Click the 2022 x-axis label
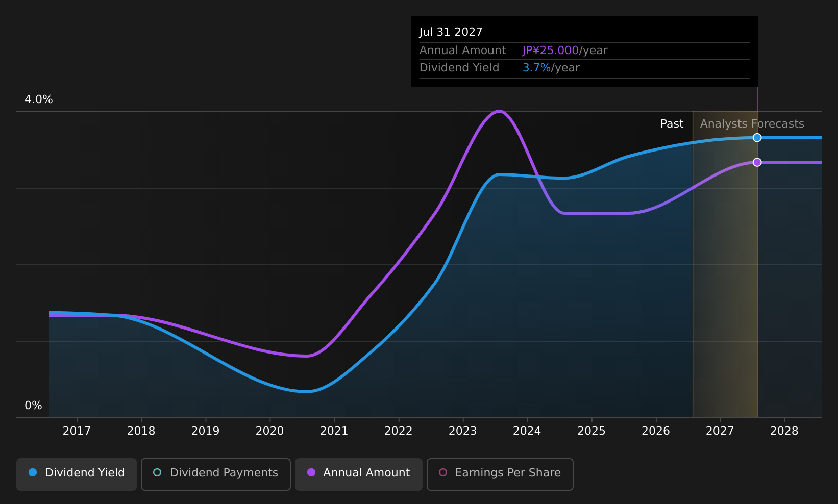The image size is (838, 504). [398, 431]
